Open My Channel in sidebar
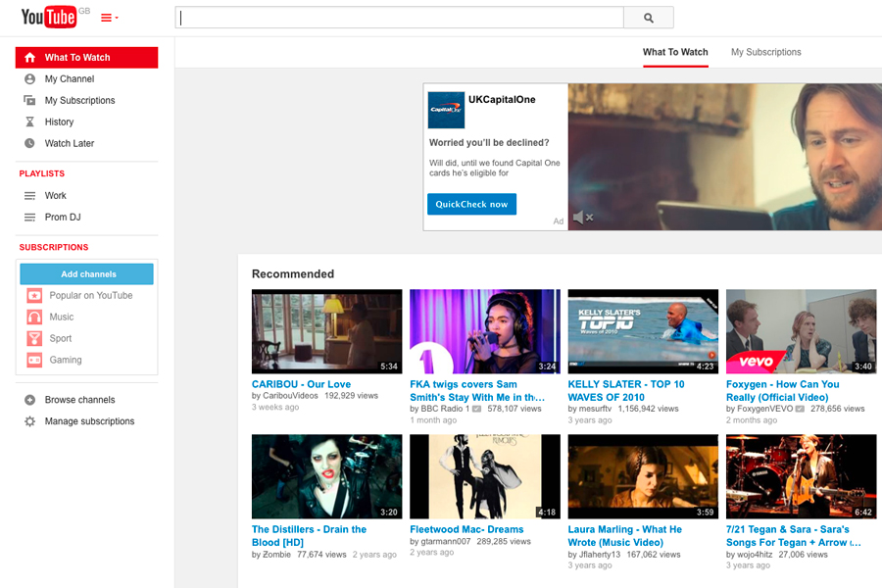 coord(70,78)
